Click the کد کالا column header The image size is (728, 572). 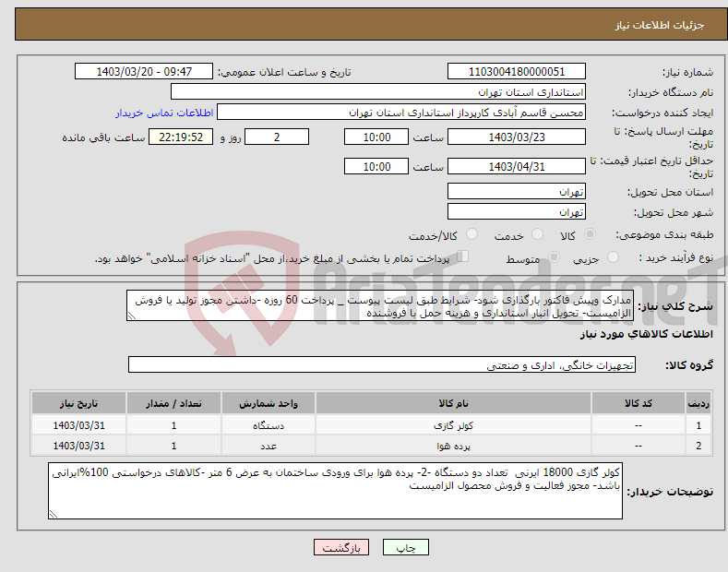638,403
